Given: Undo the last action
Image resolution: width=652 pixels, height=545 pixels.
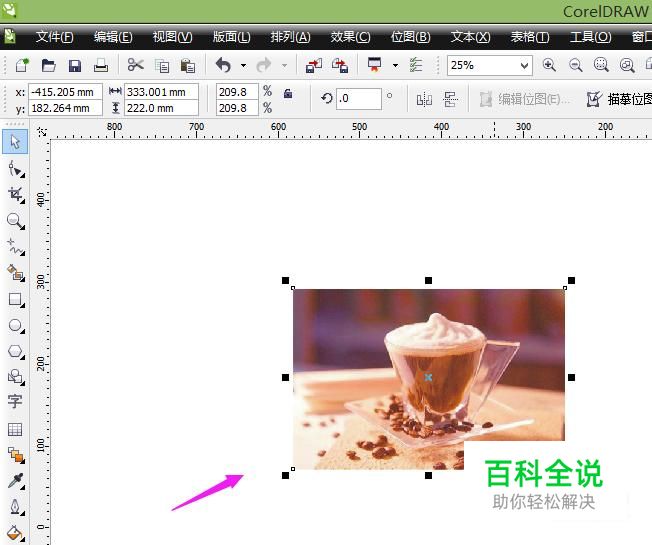Looking at the screenshot, I should point(223,65).
